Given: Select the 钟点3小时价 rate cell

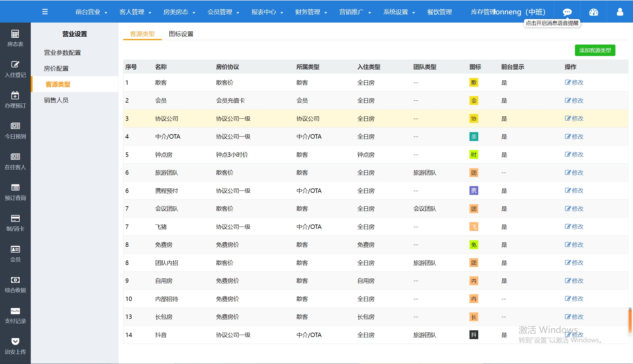Looking at the screenshot, I should (x=232, y=154).
